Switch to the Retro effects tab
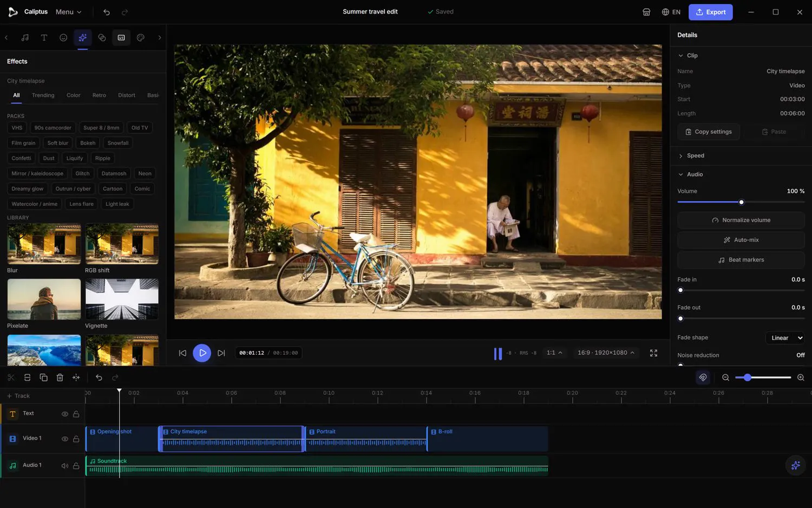The height and width of the screenshot is (508, 812). coord(99,95)
